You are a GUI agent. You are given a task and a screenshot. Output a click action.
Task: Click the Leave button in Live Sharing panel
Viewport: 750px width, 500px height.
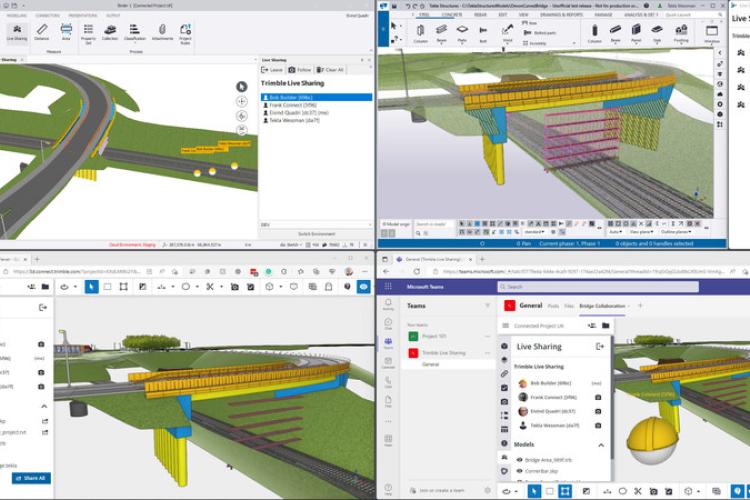point(272,70)
